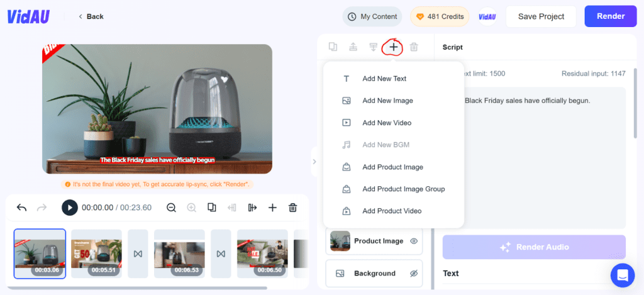This screenshot has height=295, width=644.
Task: Open My Content
Action: (x=372, y=17)
